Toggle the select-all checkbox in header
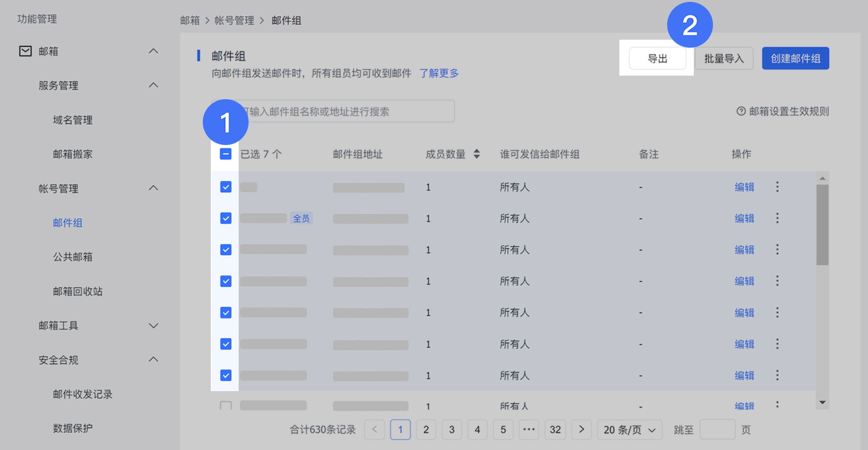 click(226, 154)
